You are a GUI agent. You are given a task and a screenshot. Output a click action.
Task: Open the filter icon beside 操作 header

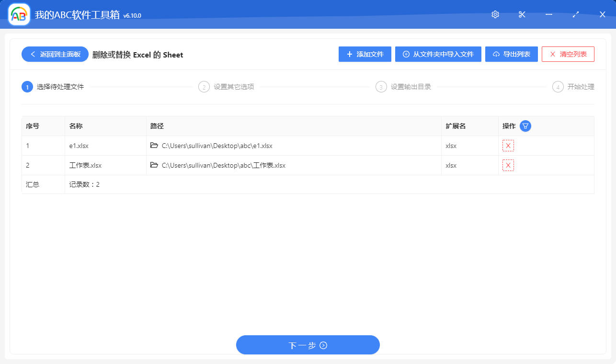[525, 126]
